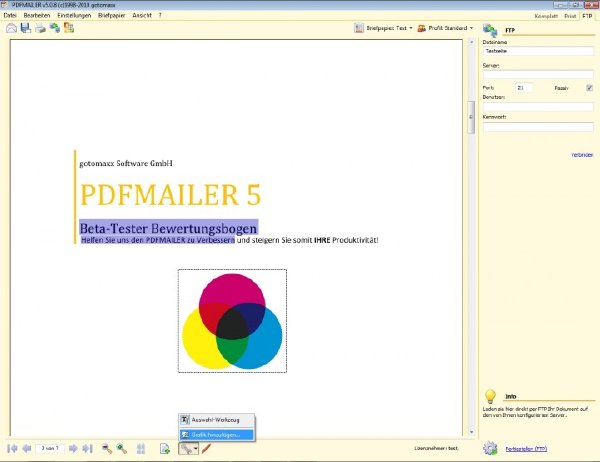Click the zoom out magnifier
This screenshot has height=462, width=600.
click(x=107, y=448)
